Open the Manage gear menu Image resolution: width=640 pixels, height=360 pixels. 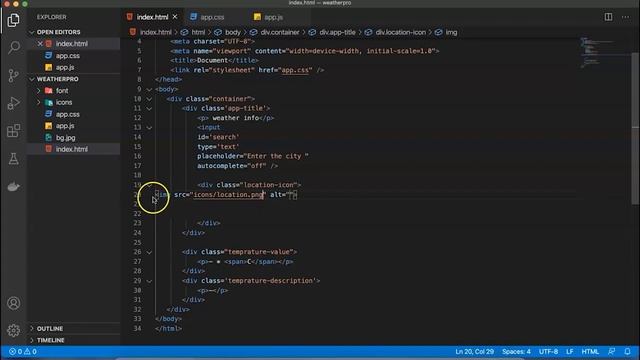click(x=13, y=330)
